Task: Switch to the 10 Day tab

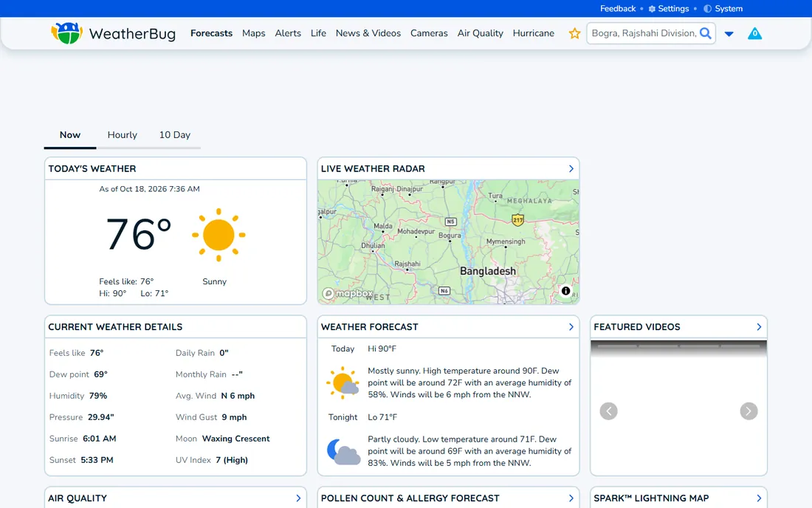Action: click(x=174, y=134)
